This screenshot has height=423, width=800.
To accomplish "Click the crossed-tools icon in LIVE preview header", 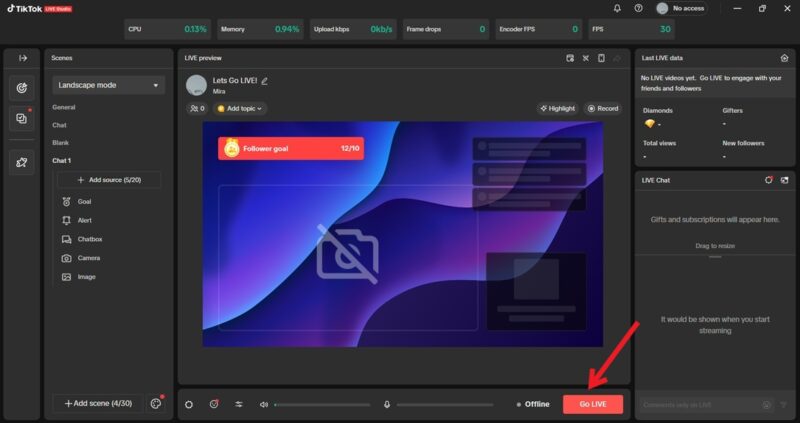I will (x=586, y=58).
